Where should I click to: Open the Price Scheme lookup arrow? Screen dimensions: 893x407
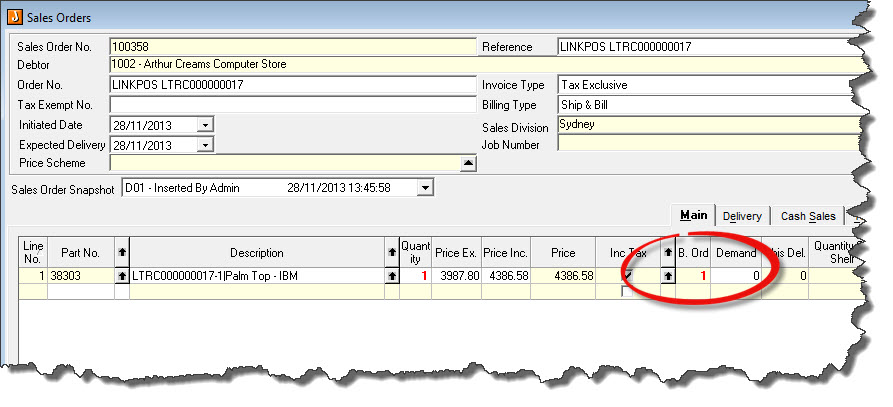coord(468,163)
